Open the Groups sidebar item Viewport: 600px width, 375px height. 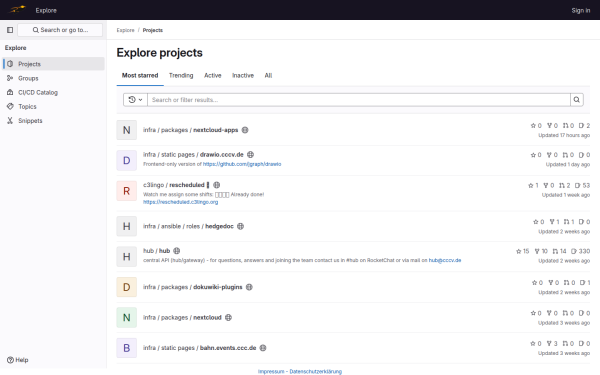pos(54,78)
